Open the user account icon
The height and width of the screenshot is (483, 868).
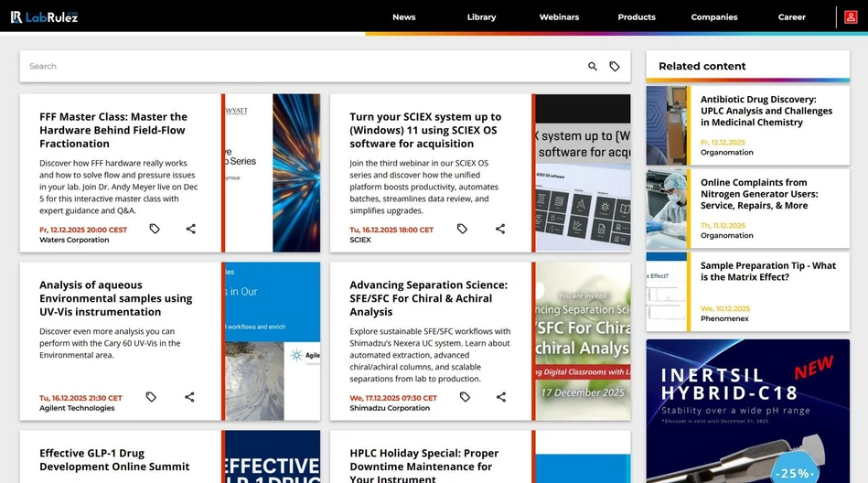851,17
